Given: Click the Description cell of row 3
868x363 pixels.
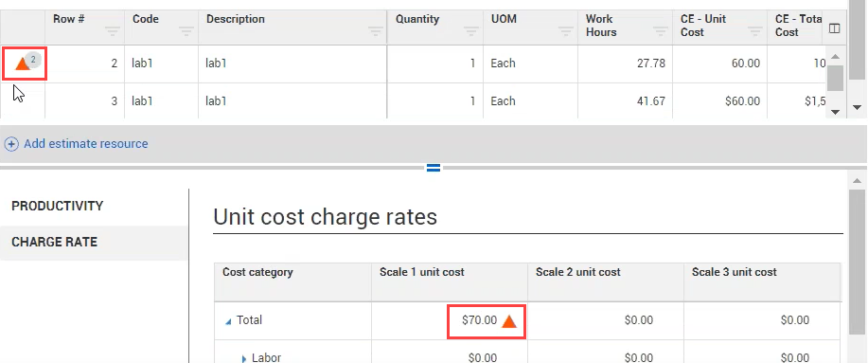Looking at the screenshot, I should coord(292,101).
